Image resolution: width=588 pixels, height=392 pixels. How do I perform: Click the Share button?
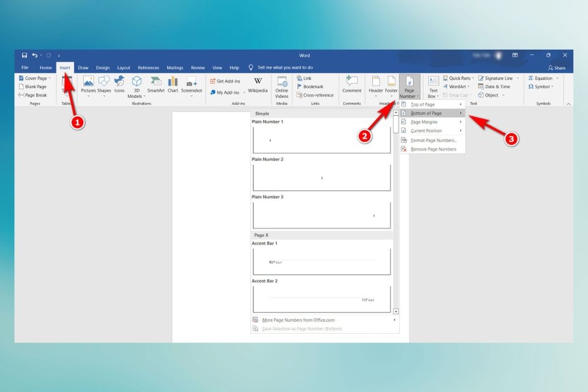(557, 68)
